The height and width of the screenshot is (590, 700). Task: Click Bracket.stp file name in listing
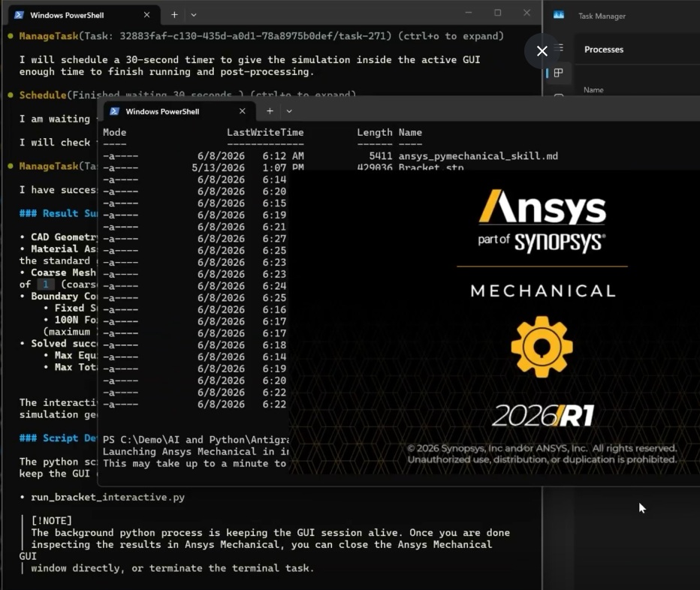pyautogui.click(x=431, y=167)
